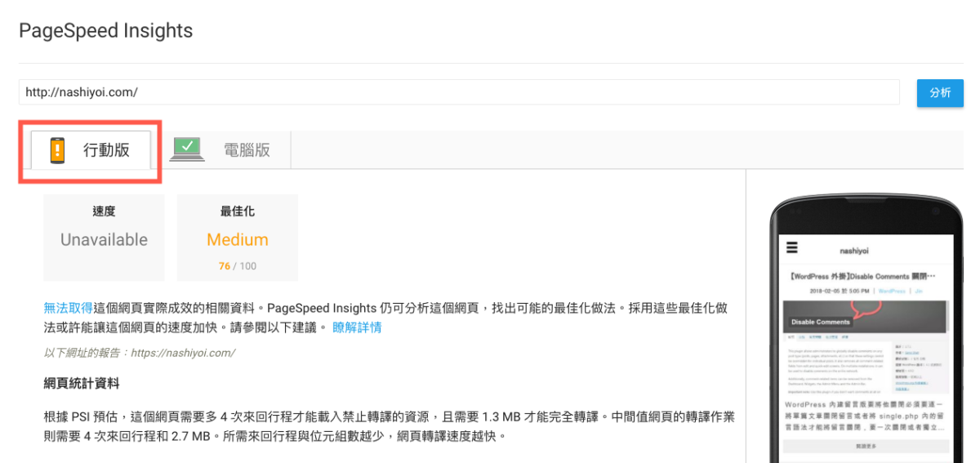Click the Unavailable speed text
The image size is (980, 463).
click(x=104, y=239)
